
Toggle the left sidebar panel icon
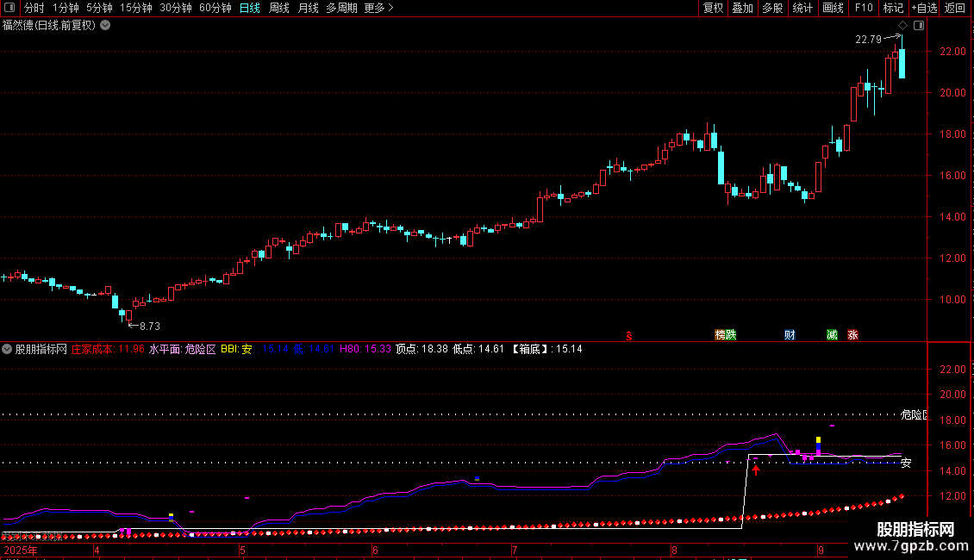point(9,8)
